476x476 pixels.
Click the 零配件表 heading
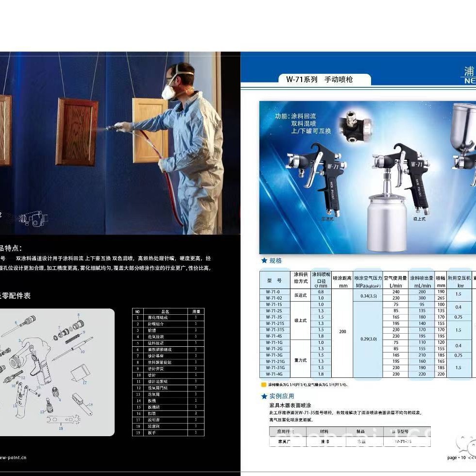pyautogui.click(x=15, y=296)
